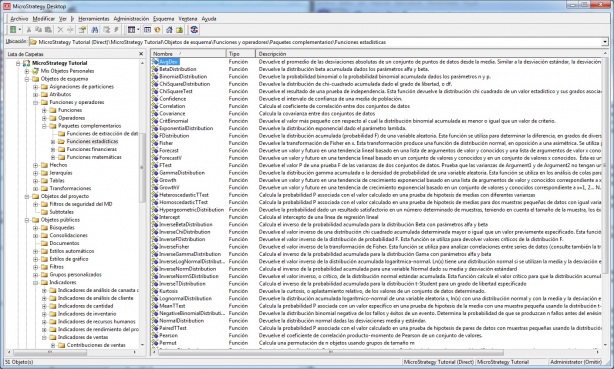614x369 pixels.
Task: Sort by the Descripción column header
Action: (x=430, y=54)
